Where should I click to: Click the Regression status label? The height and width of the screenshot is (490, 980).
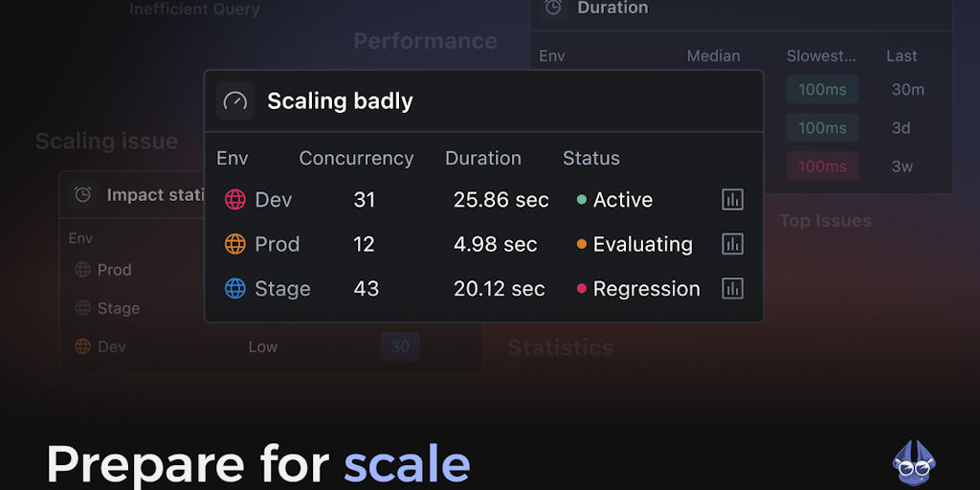pos(646,288)
